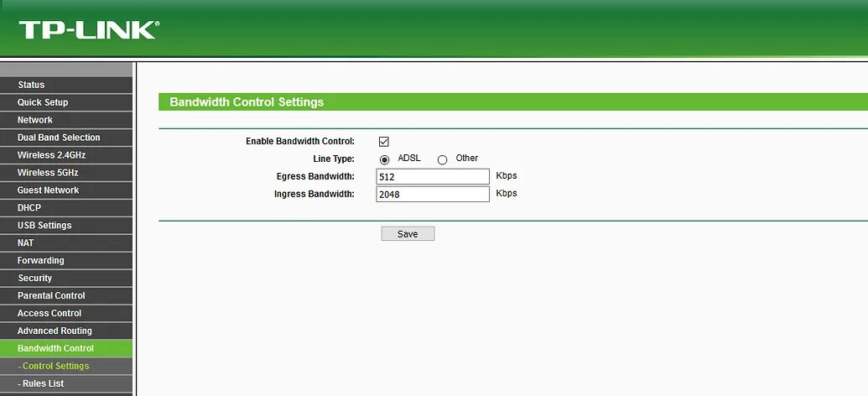
Task: Toggle Enable Bandwidth Control checkbox
Action: click(x=383, y=142)
